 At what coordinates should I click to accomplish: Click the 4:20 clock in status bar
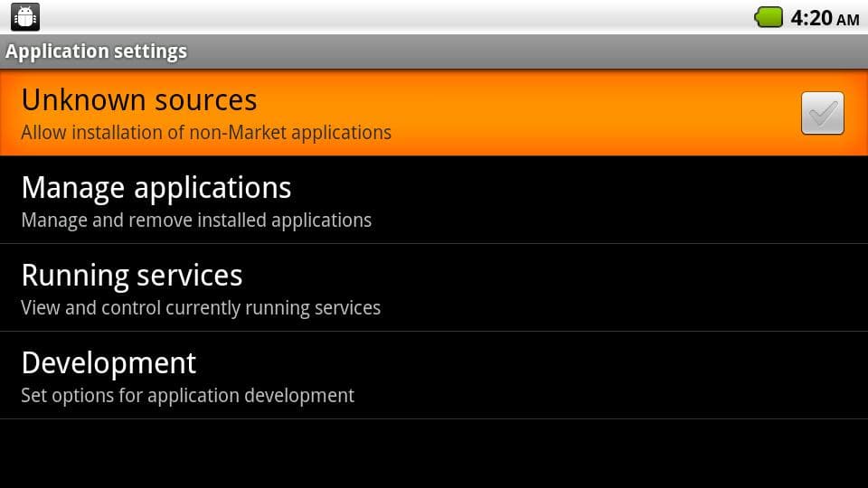pyautogui.click(x=811, y=18)
